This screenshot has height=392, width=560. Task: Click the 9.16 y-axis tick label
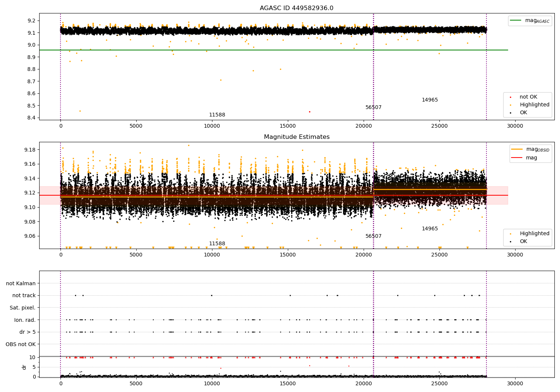pyautogui.click(x=31, y=164)
